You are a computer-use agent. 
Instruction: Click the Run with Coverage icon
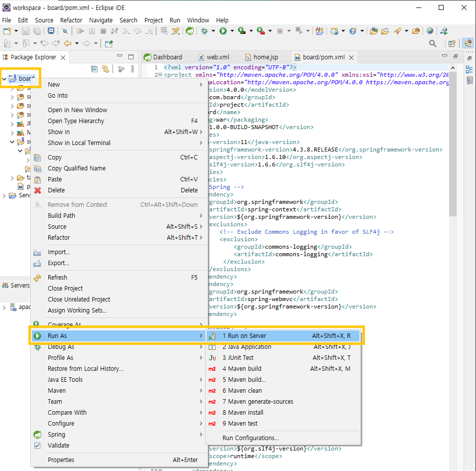coord(242,31)
